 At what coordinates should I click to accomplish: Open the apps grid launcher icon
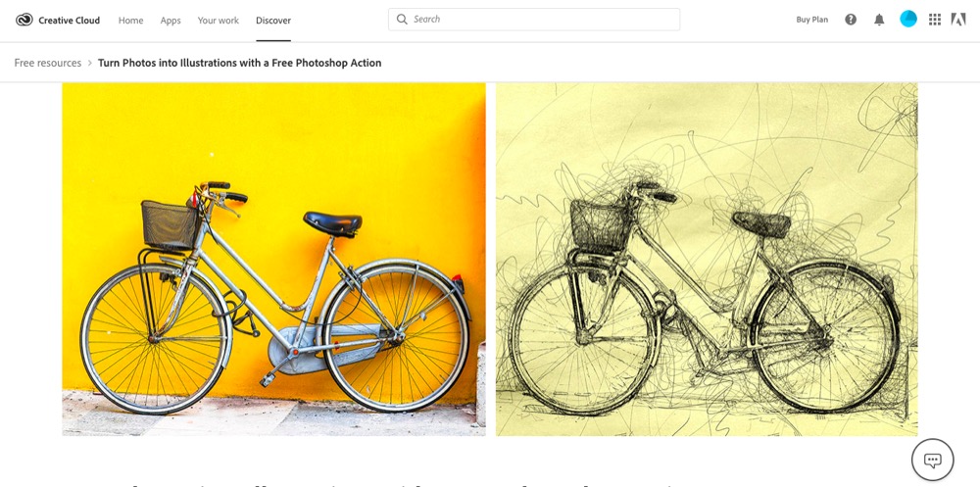(x=935, y=20)
